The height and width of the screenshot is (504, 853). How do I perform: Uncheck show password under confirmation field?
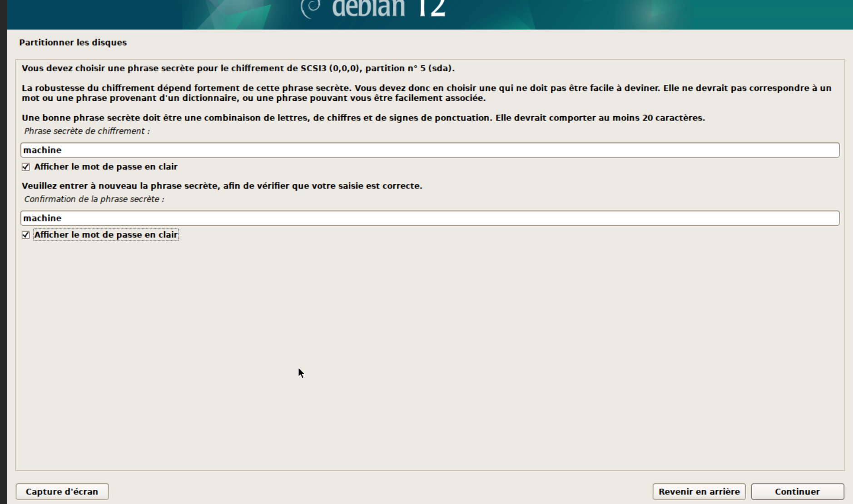[26, 235]
